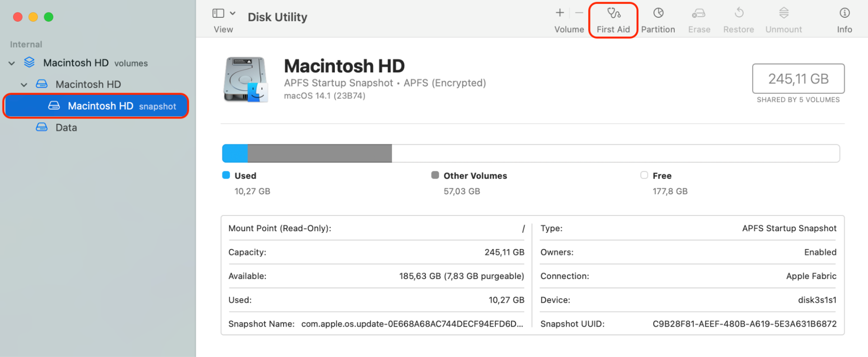Click the Restore toolbar icon
The width and height of the screenshot is (868, 357).
(739, 13)
